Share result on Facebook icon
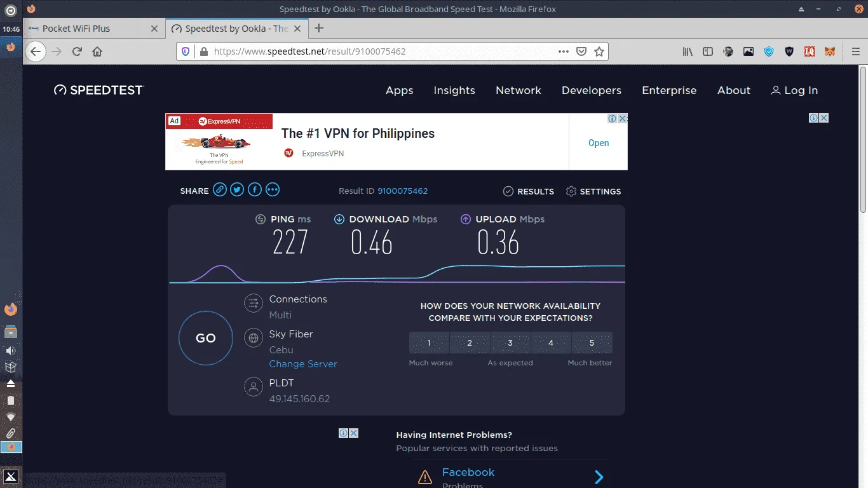Screen dimensions: 868x488 (x=255, y=189)
